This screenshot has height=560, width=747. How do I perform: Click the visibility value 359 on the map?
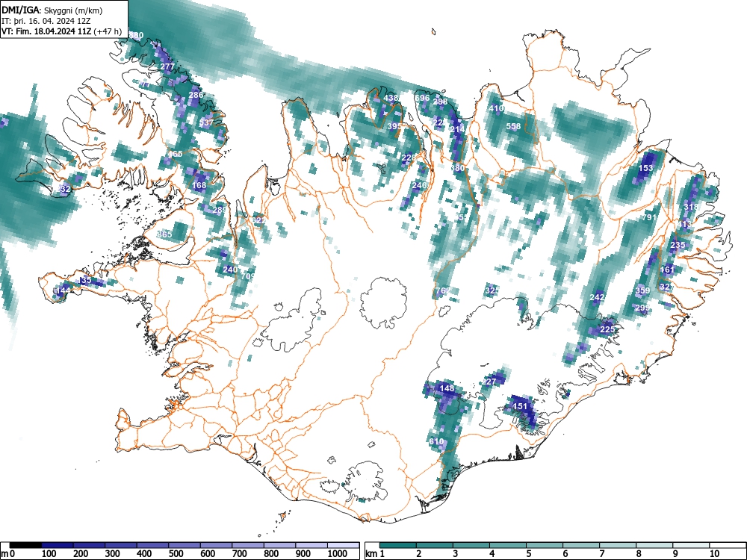pyautogui.click(x=642, y=291)
